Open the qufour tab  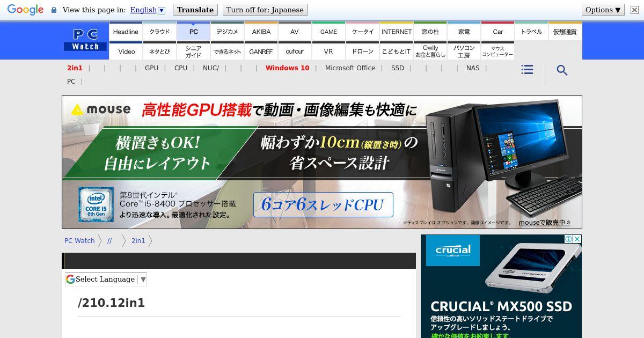pos(295,52)
